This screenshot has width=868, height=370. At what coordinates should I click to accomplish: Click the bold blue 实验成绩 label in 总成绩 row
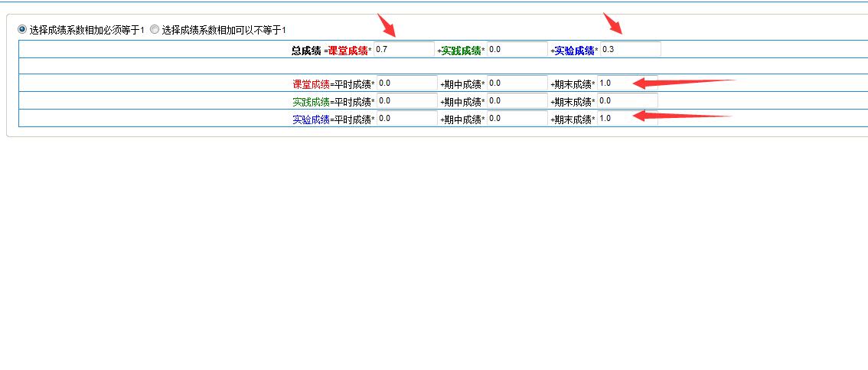[574, 51]
